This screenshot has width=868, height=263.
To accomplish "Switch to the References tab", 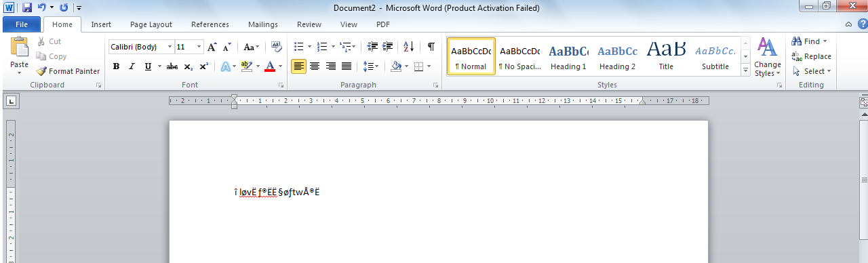I will [x=210, y=24].
